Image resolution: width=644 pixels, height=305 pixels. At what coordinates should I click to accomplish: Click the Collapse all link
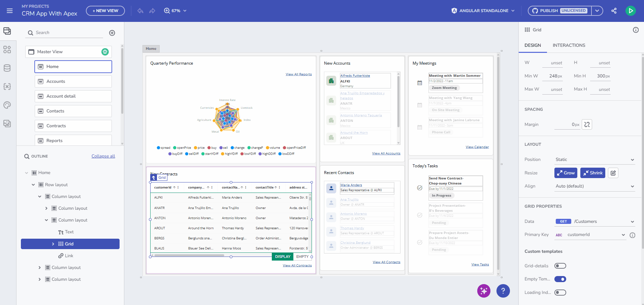[103, 156]
